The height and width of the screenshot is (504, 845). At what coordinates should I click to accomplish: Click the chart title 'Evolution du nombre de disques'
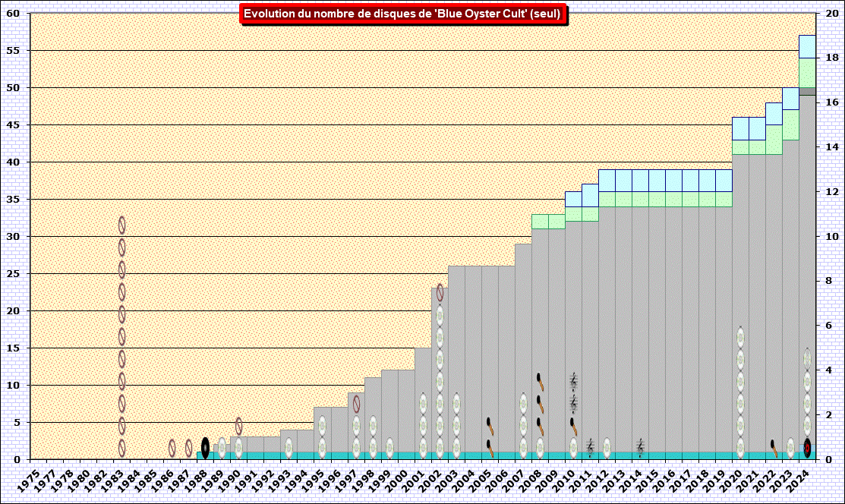coord(402,14)
